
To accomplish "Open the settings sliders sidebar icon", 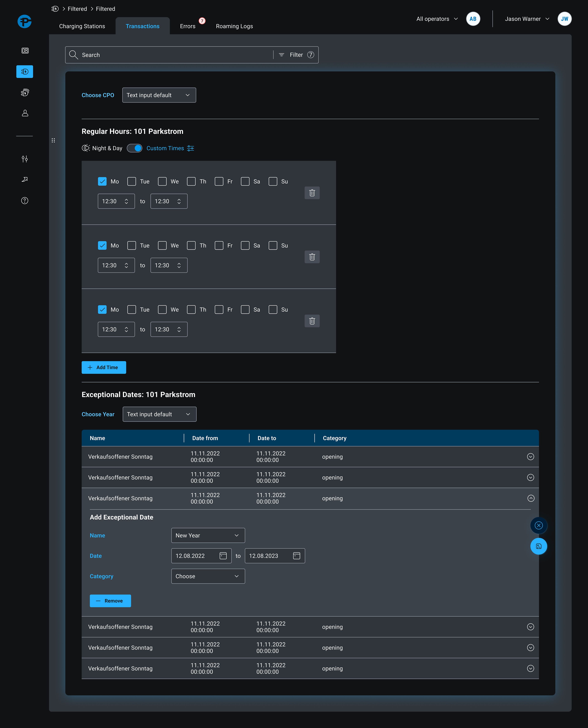I will point(25,159).
